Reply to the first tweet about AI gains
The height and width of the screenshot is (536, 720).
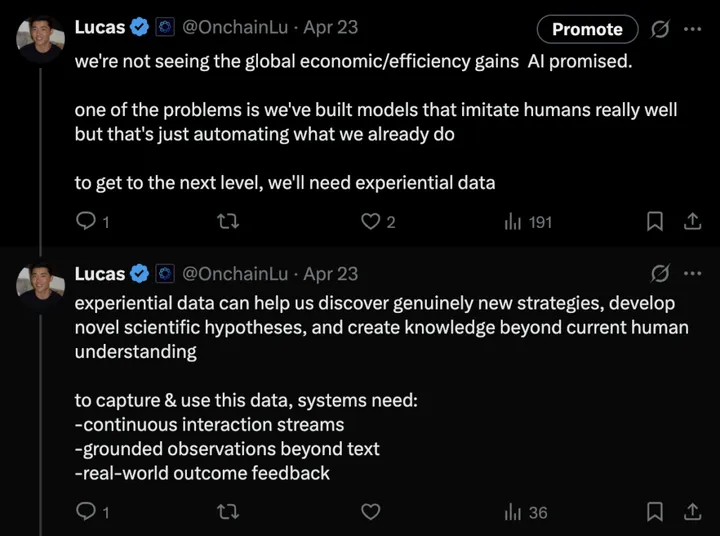pos(86,222)
